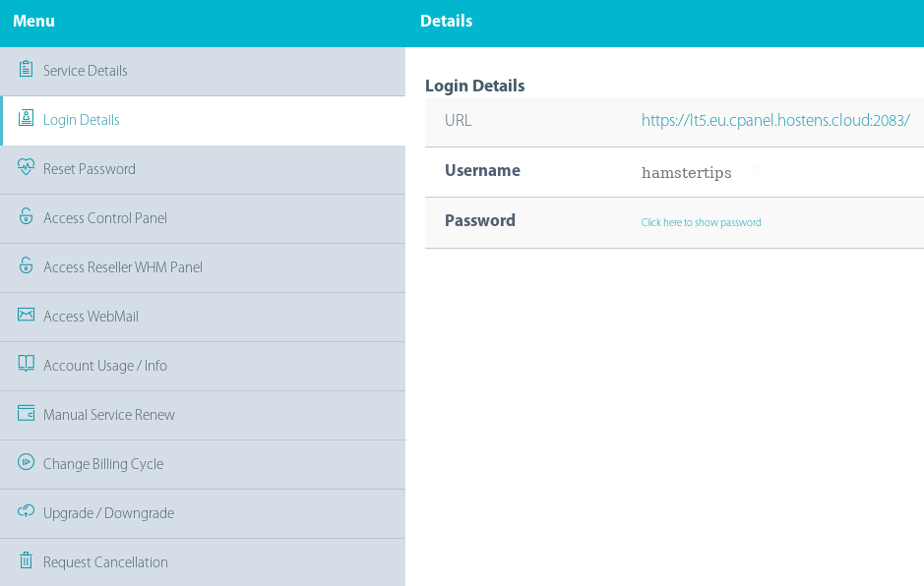Click the Manual Service Renew wallet icon
Viewport: 924px width, 586px height.
pos(26,413)
